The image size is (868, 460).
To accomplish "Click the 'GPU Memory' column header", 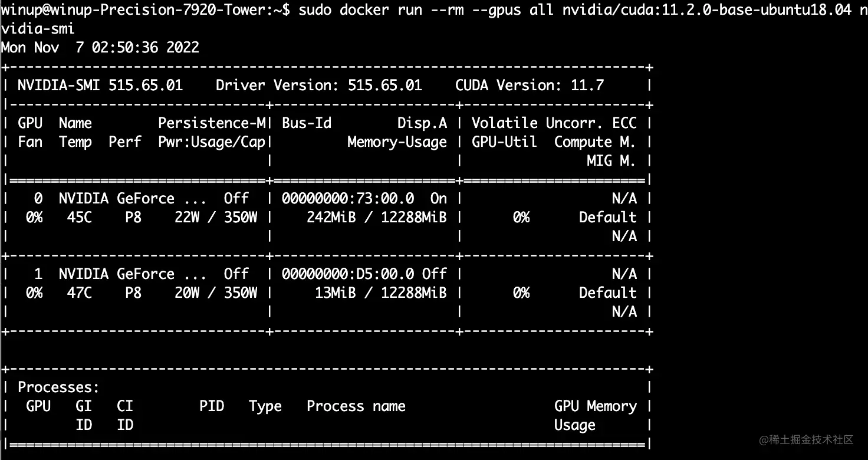I will 596,406.
